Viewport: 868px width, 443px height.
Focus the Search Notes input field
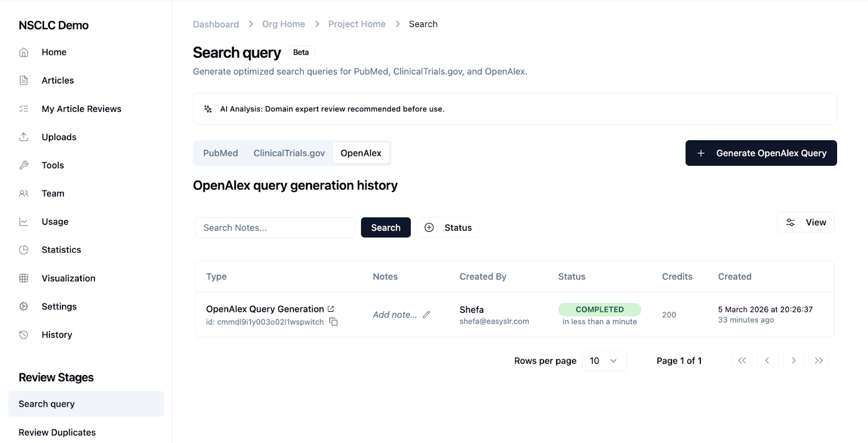pyautogui.click(x=275, y=227)
